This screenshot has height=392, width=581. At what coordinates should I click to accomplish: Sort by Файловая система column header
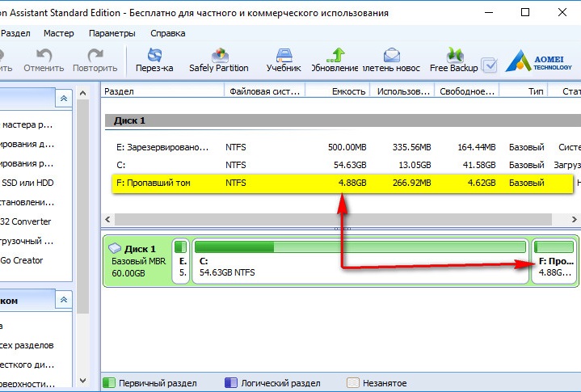(x=264, y=91)
